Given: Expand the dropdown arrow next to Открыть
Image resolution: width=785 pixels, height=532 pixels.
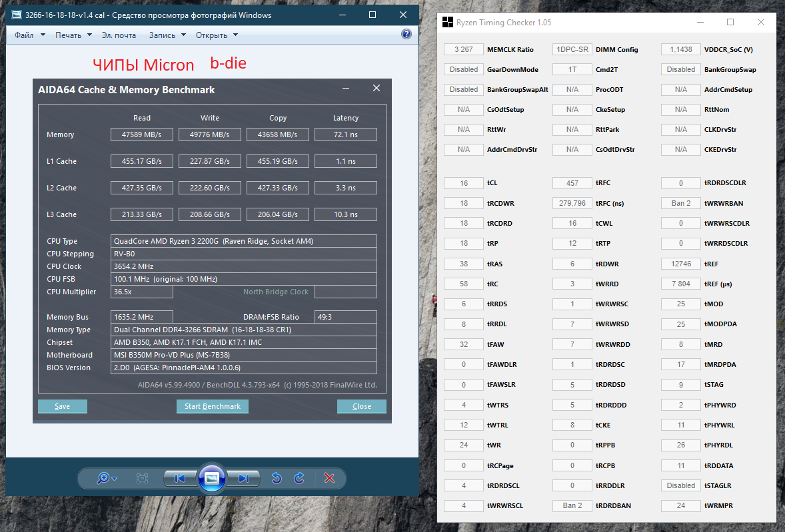Looking at the screenshot, I should point(235,35).
